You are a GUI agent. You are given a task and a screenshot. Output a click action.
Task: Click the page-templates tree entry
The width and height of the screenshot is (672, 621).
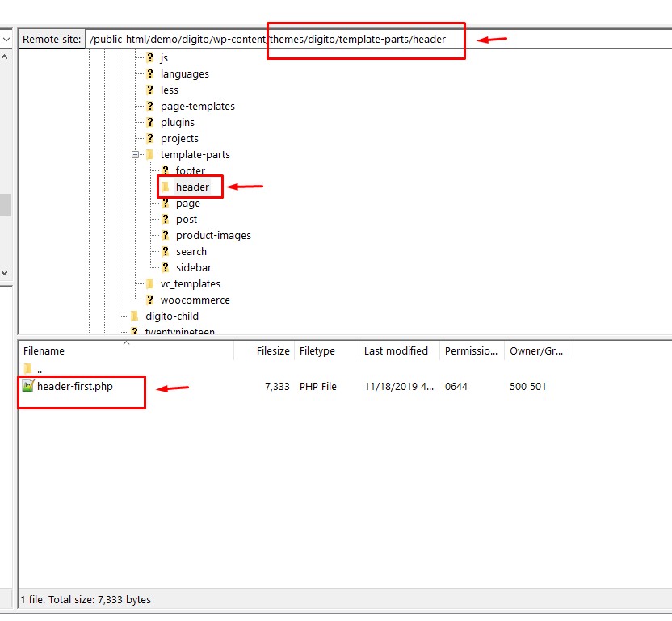[197, 106]
